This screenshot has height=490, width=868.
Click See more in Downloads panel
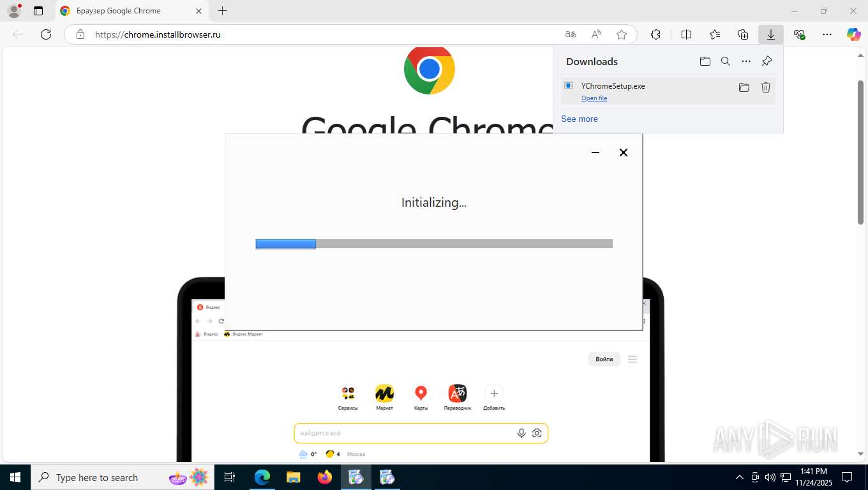580,119
